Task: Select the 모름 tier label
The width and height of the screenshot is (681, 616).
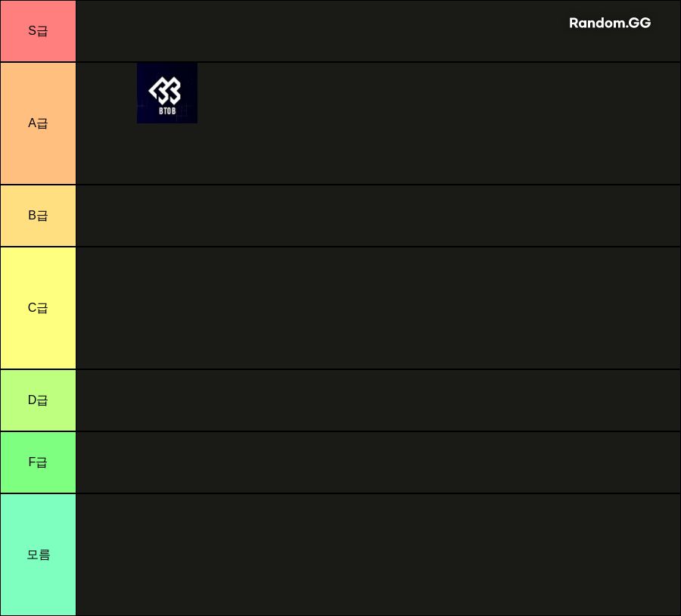Action: 38,555
